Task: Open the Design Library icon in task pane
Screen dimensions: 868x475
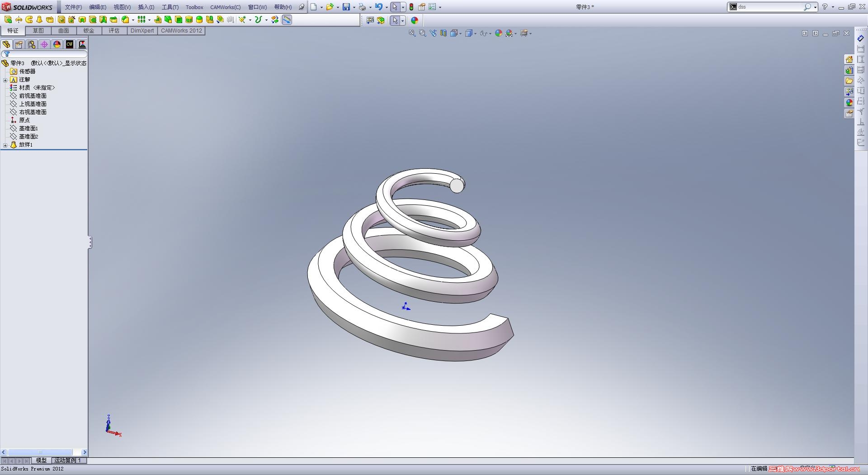Action: [849, 70]
